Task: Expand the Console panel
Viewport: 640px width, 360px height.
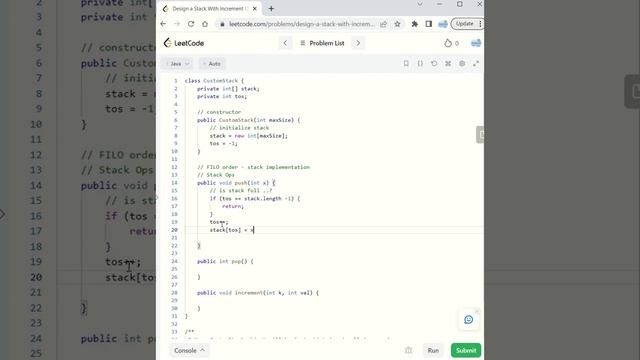Action: pos(189,350)
